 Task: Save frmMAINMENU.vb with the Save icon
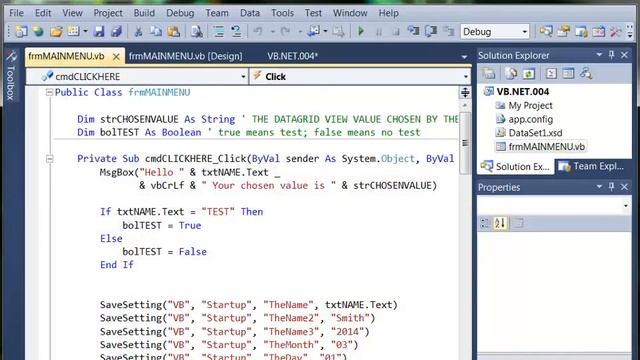point(99,31)
